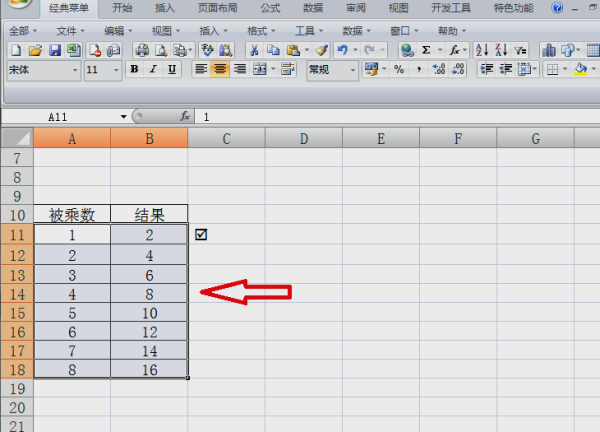Click the print preview magnifier icon
The width and height of the screenshot is (600, 432).
pos(161,50)
